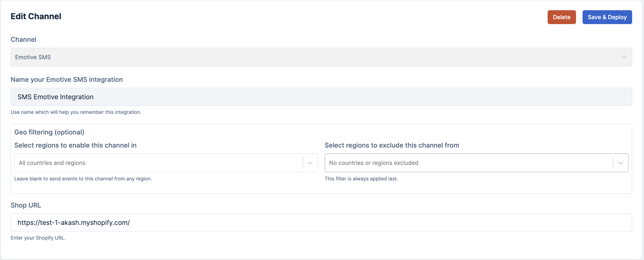Screen dimensions: 644x260
Task: Click the Name your Emotive SMS integration label
Action: point(67,80)
